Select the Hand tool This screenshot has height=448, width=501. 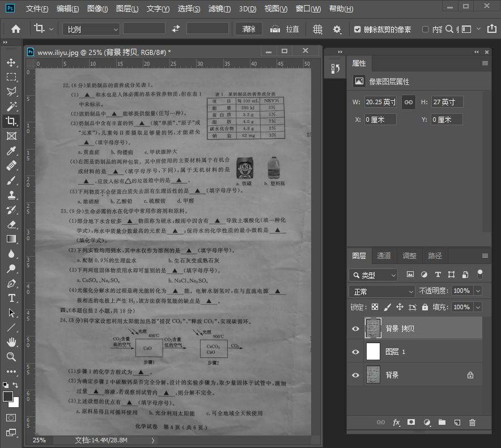[x=11, y=342]
